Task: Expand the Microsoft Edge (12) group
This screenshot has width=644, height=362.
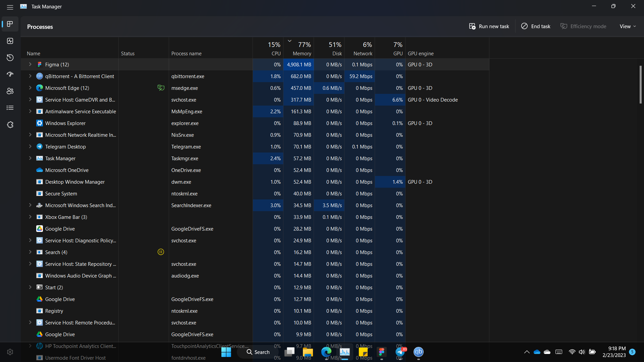Action: pos(30,88)
